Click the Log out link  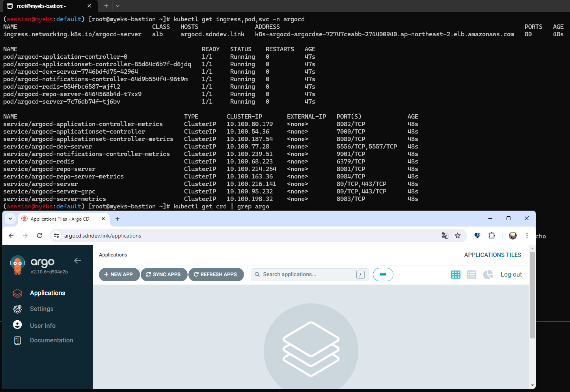pyautogui.click(x=511, y=275)
